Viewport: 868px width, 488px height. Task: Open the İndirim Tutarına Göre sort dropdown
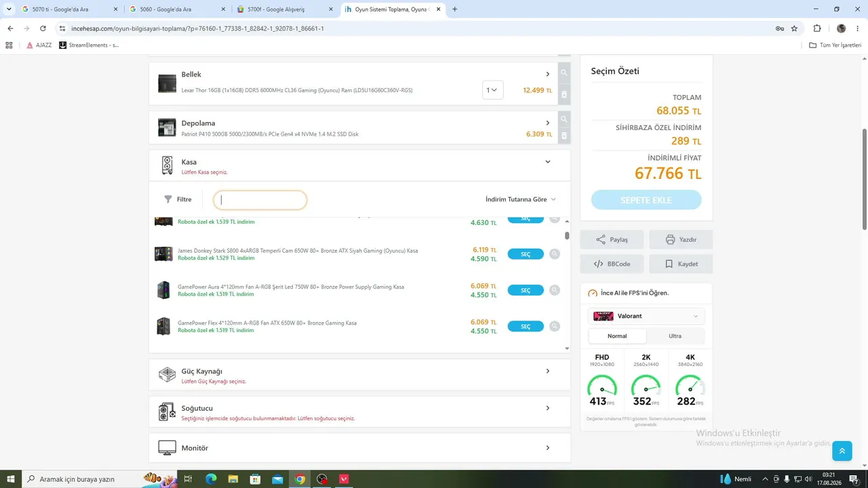click(521, 199)
